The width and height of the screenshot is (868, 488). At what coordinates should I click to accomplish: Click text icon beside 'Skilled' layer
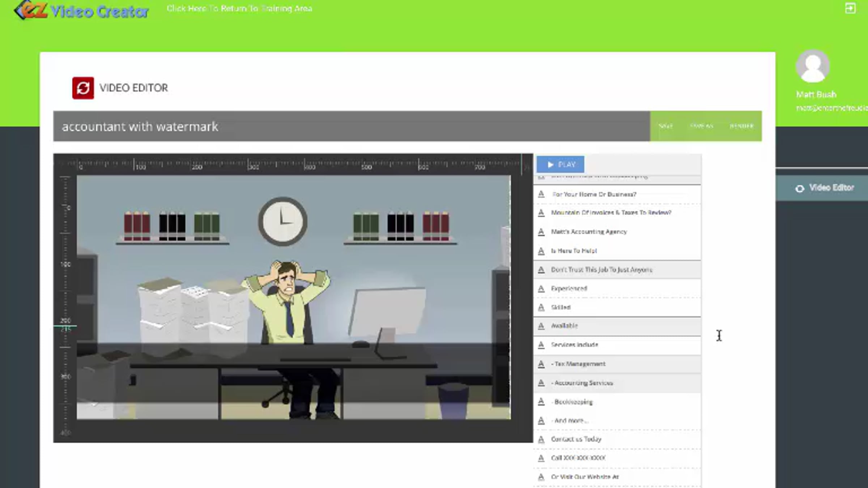[541, 307]
